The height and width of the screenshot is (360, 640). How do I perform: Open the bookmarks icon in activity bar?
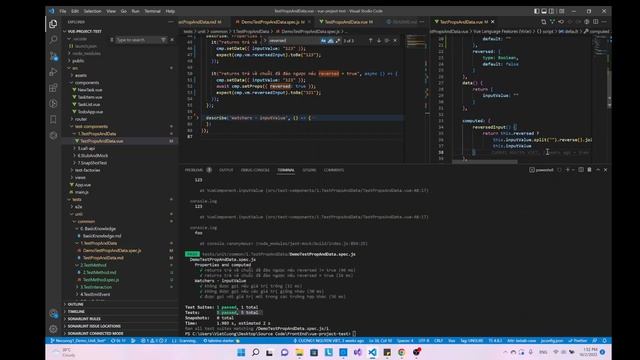pyautogui.click(x=53, y=119)
